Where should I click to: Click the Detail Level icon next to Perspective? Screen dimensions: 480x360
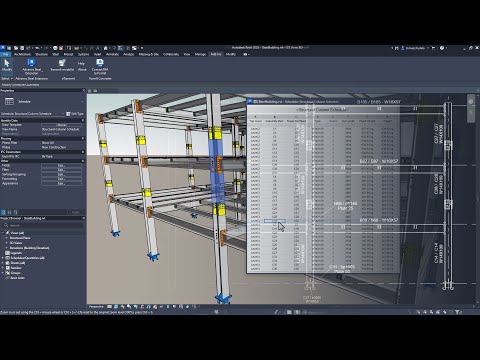110,306
